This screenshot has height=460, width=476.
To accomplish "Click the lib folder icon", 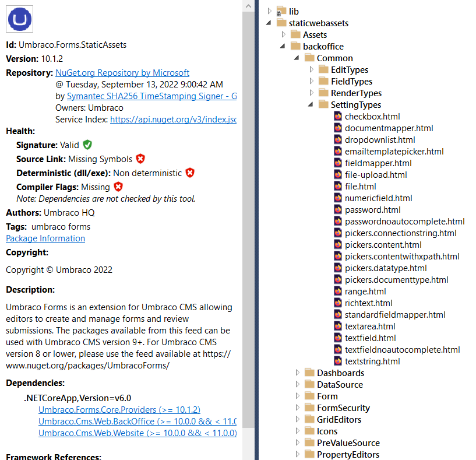I will 281,11.
